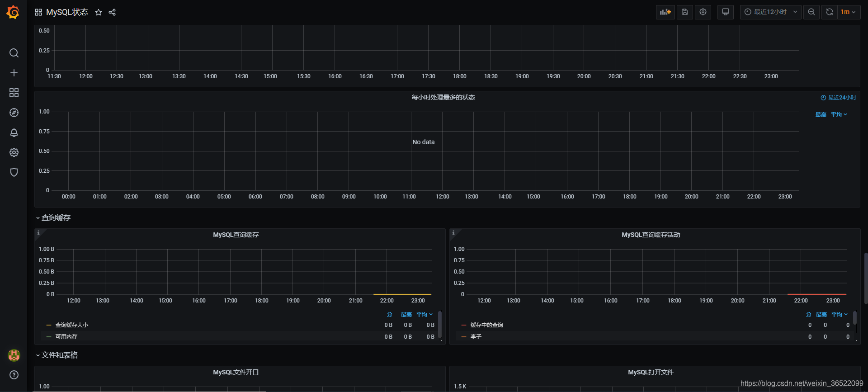Screen dimensions: 868x392
Task: Open the MySQL查询缓存活动 panel title menu
Action: pyautogui.click(x=651, y=235)
